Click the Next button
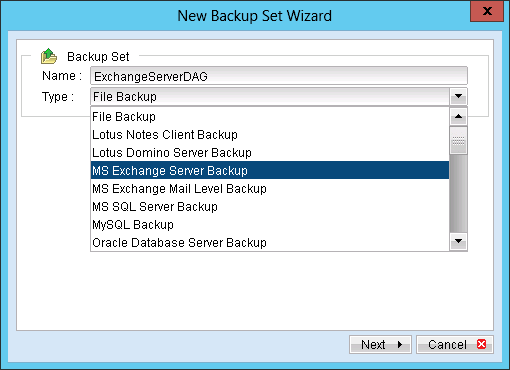510x370 pixels. 380,344
